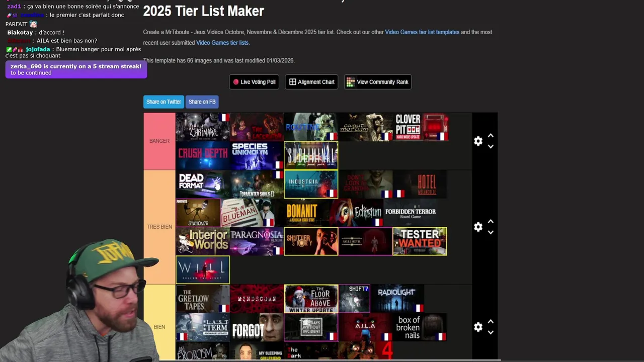Select the Tormented Souls II thumbnail

pos(257,184)
